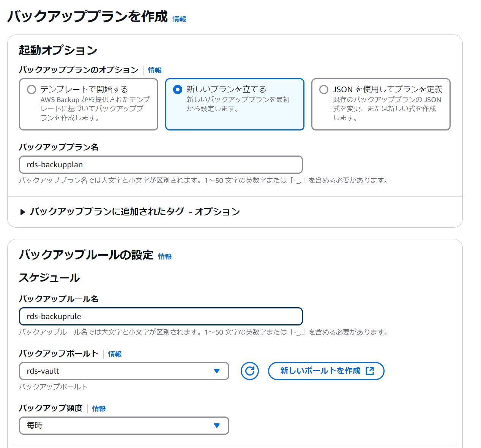
Task: Click the バックアッププランのオプション label
Action: [79, 70]
